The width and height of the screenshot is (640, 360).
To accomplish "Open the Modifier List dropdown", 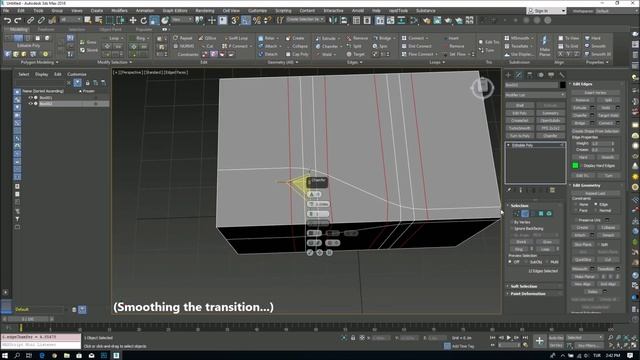I will click(x=535, y=95).
